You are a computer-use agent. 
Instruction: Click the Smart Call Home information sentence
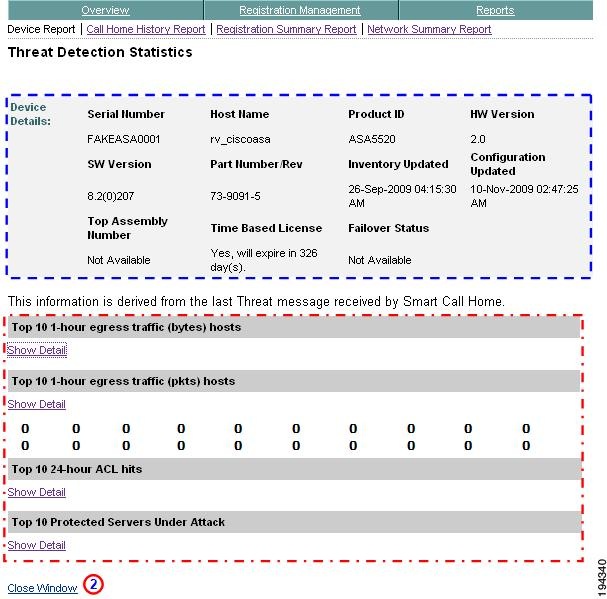point(256,302)
